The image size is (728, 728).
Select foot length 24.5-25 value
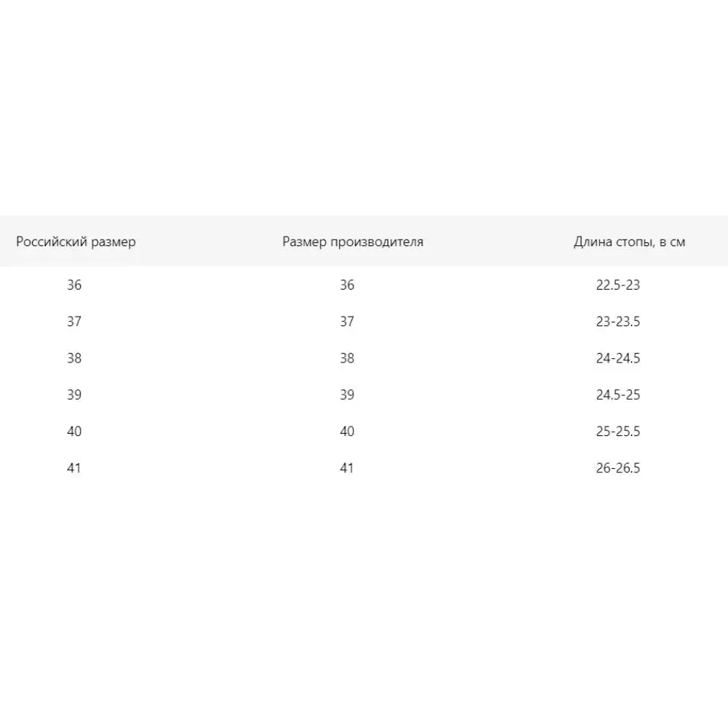point(617,395)
